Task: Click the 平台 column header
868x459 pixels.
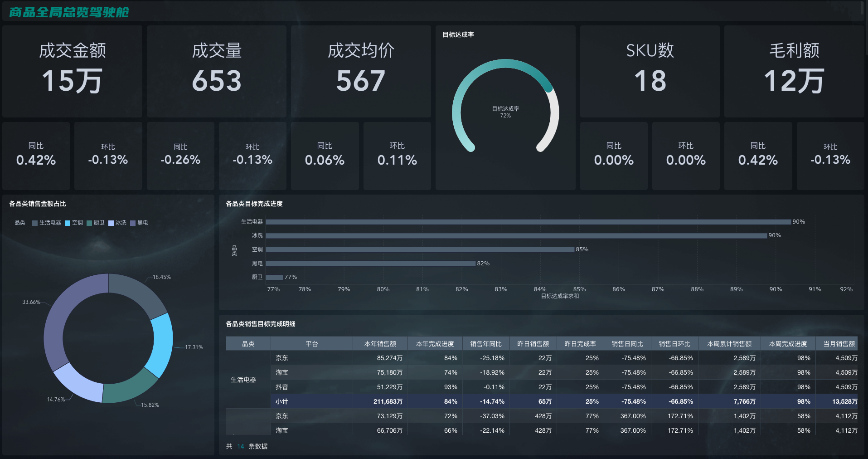Action: pyautogui.click(x=311, y=344)
